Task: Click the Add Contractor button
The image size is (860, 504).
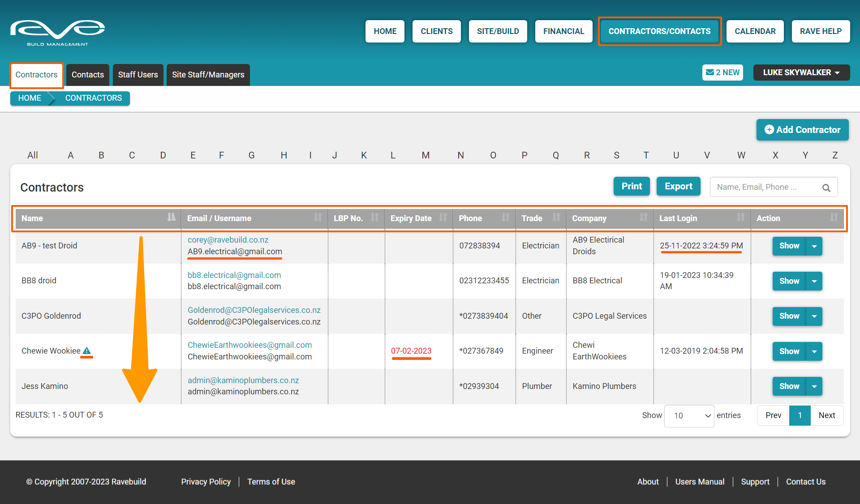Action: [x=802, y=130]
